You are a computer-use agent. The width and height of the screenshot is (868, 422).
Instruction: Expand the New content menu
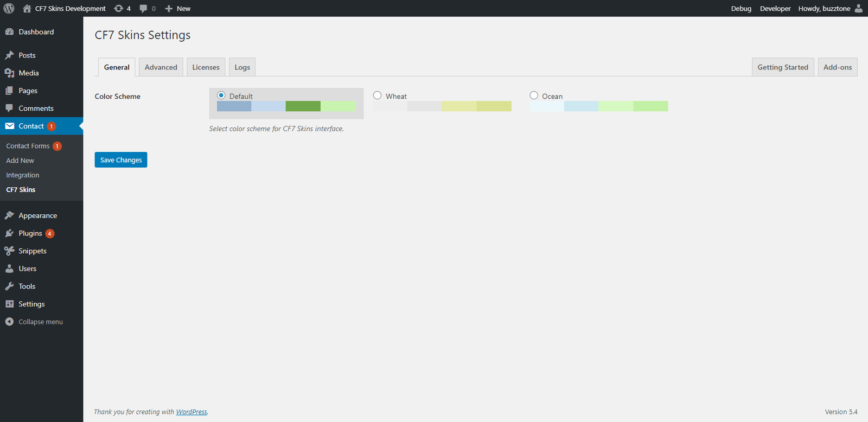pos(177,9)
